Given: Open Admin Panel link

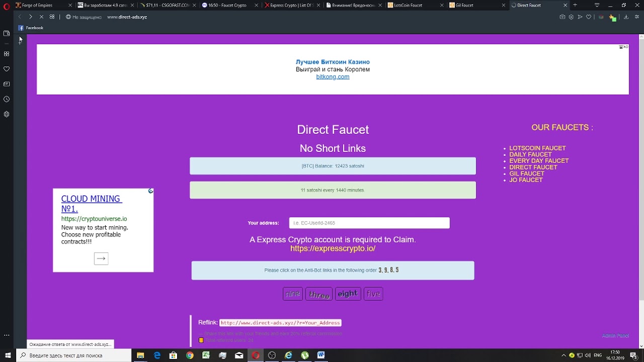Looking at the screenshot, I should [615, 335].
